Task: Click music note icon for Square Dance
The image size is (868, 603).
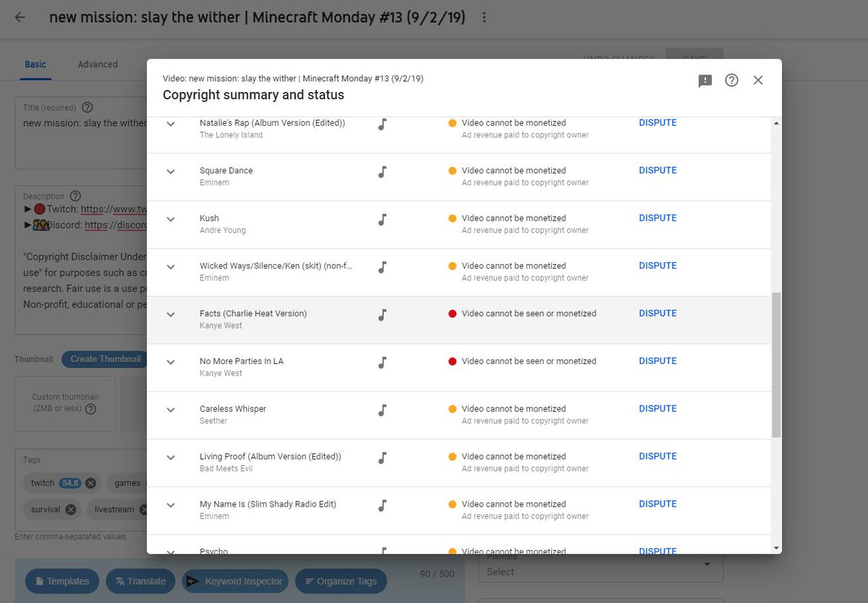Action: (x=383, y=172)
